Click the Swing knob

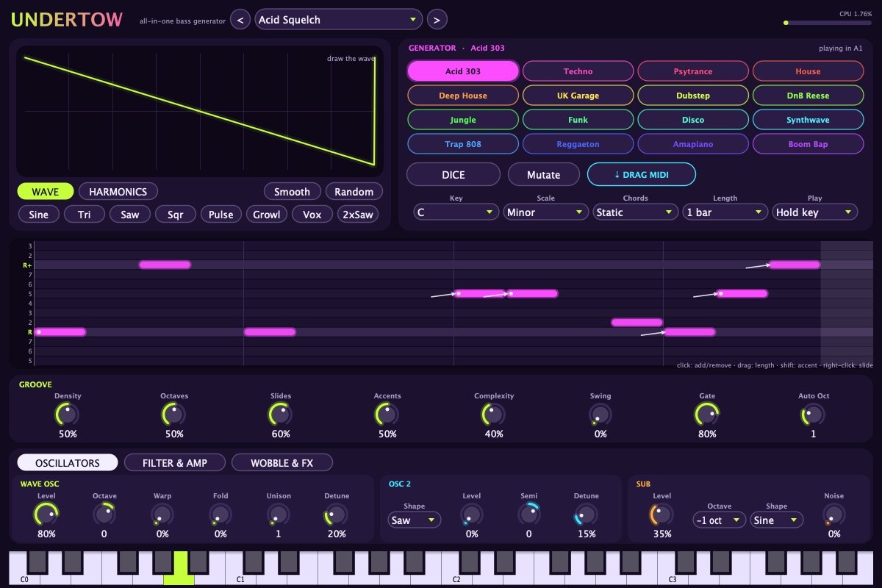click(600, 415)
